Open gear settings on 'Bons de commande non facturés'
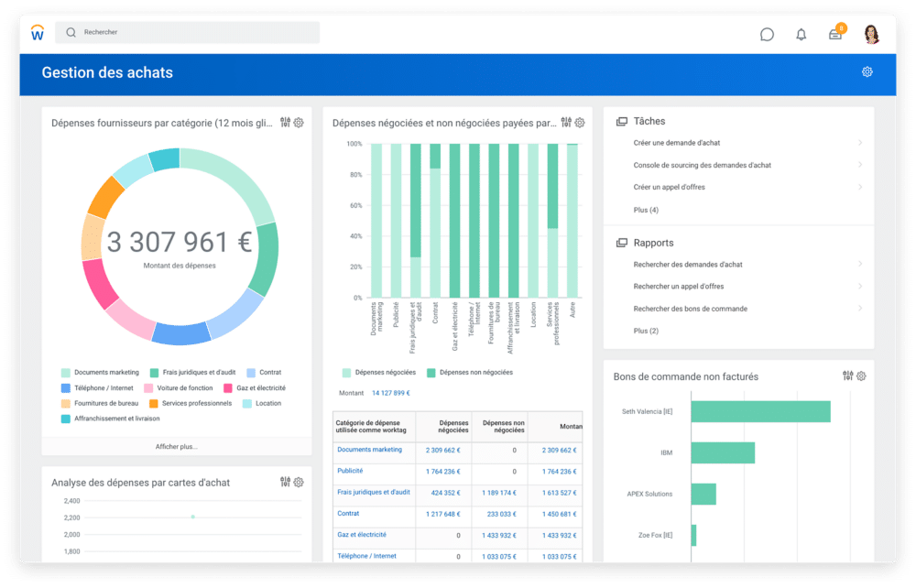This screenshot has width=916, height=588. pos(859,376)
